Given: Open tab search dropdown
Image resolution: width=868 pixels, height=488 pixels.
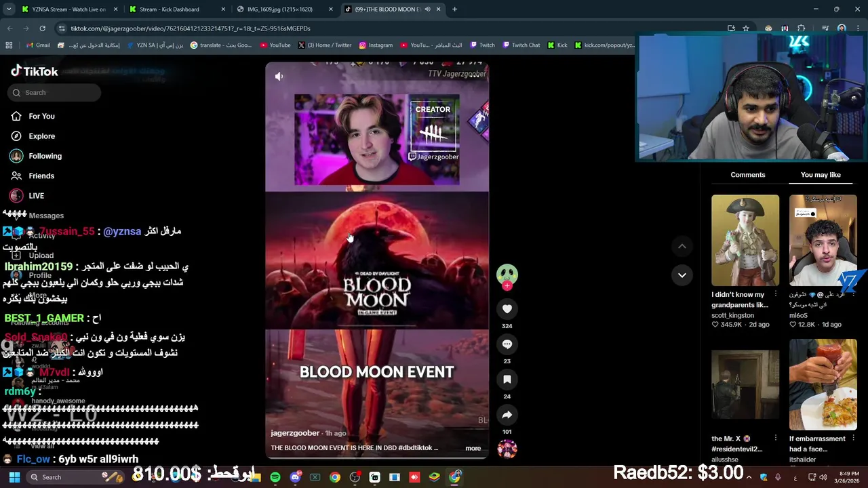Looking at the screenshot, I should click(9, 9).
